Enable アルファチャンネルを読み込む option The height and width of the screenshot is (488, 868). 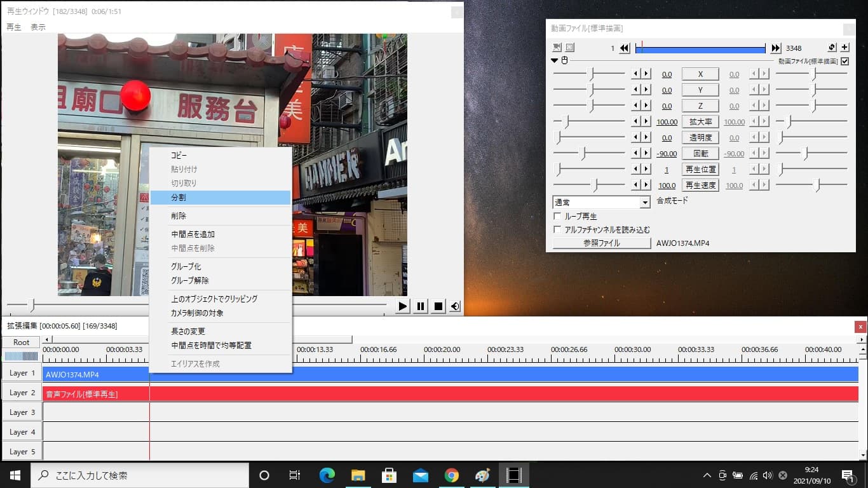pos(557,229)
